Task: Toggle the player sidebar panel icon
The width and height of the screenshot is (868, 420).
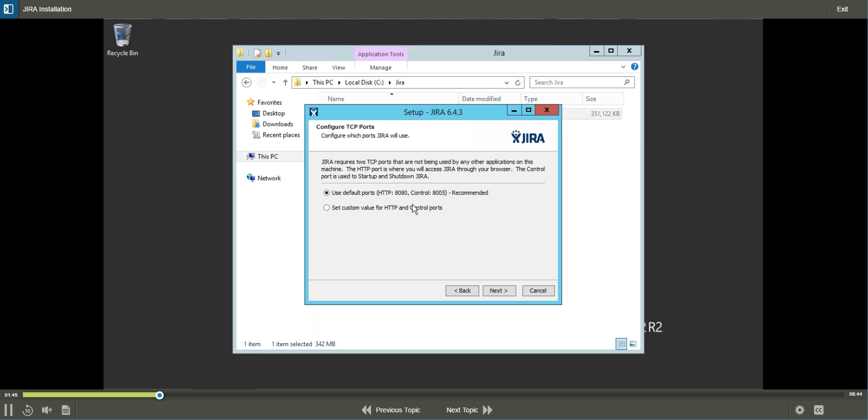Action: [x=9, y=9]
